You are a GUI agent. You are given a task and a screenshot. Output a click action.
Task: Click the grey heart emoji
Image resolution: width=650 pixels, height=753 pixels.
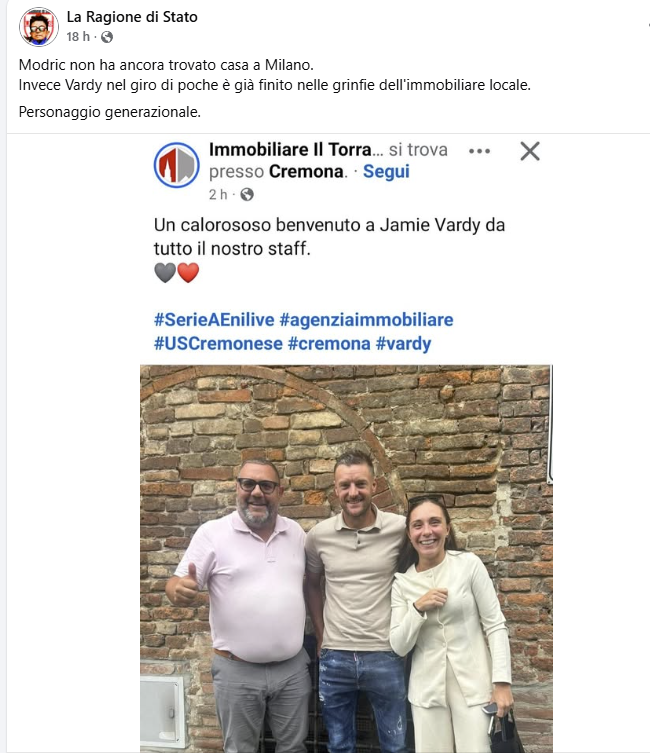pos(165,273)
